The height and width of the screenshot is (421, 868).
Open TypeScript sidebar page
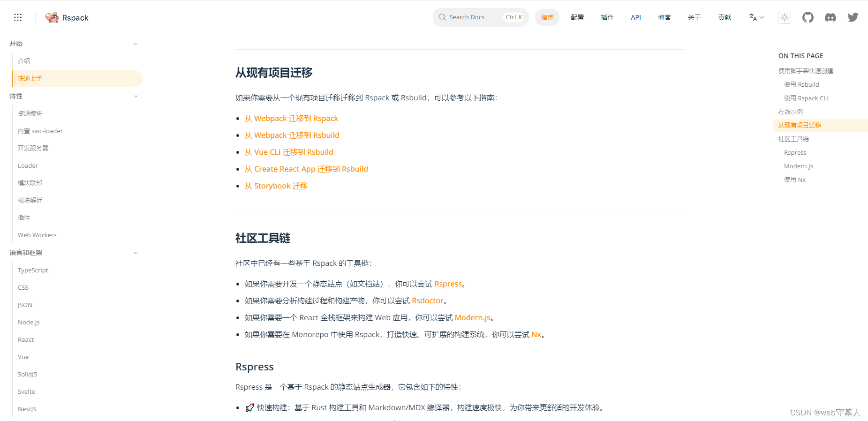point(33,270)
